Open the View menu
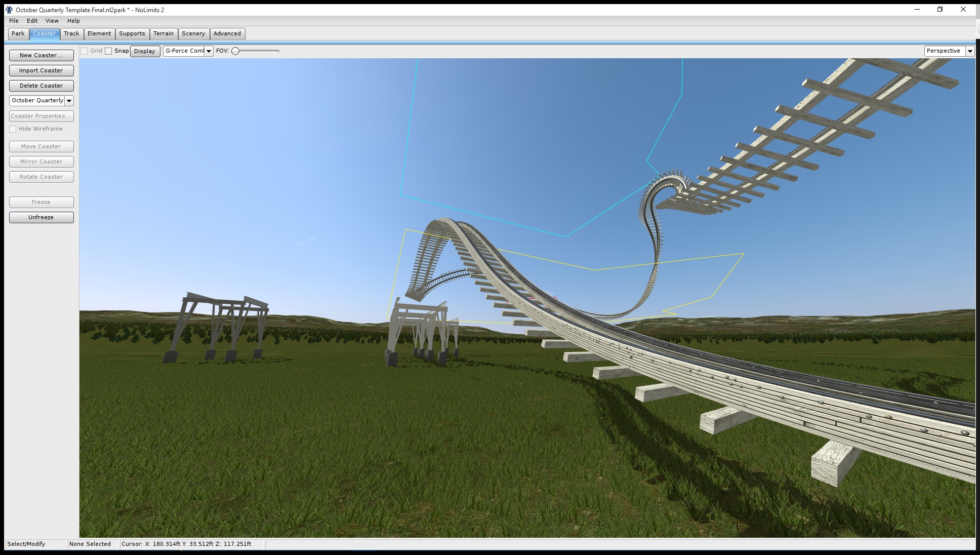980x555 pixels. (x=52, y=21)
